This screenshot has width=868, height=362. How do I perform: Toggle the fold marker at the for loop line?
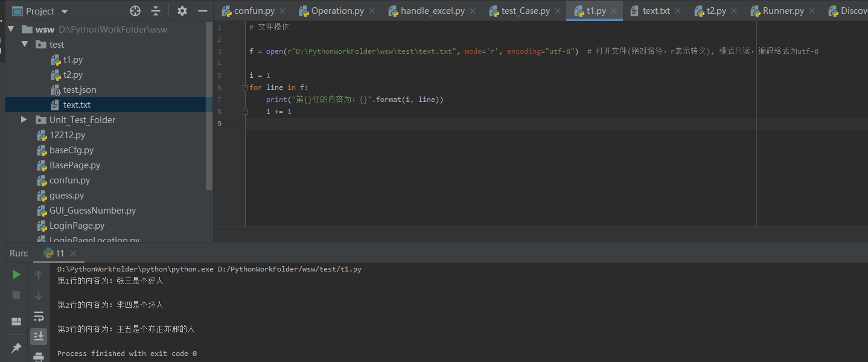pyautogui.click(x=245, y=87)
